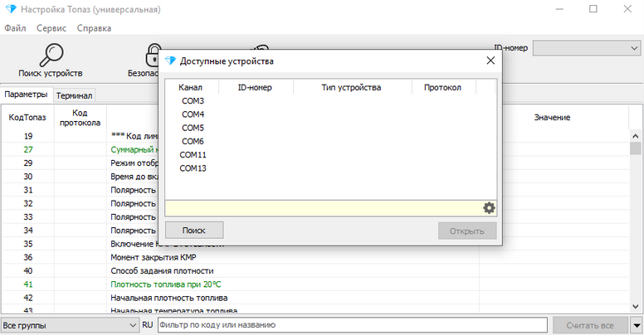Switch to the Терминал tab
This screenshot has height=335, width=644.
point(75,95)
